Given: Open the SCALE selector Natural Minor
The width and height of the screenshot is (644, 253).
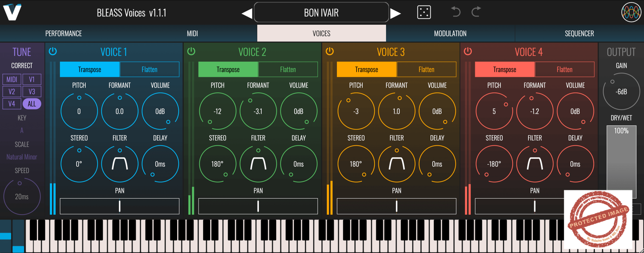Looking at the screenshot, I should [x=22, y=157].
